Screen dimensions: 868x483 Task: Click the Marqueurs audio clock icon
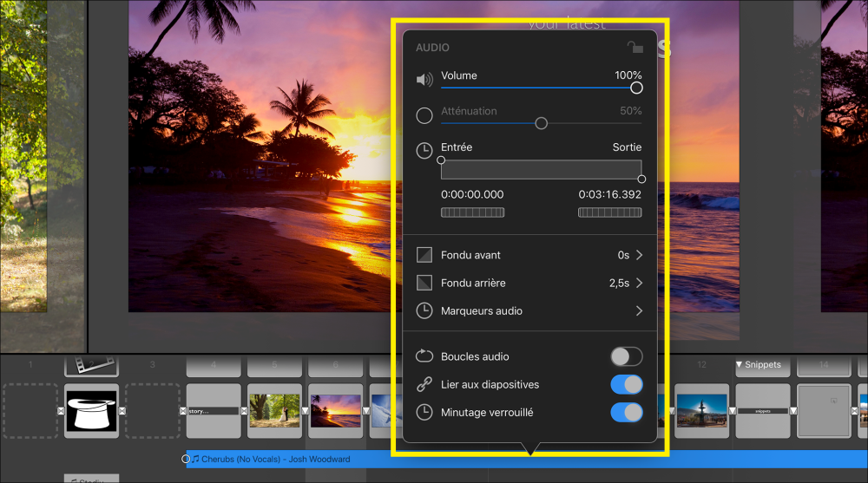tap(424, 311)
